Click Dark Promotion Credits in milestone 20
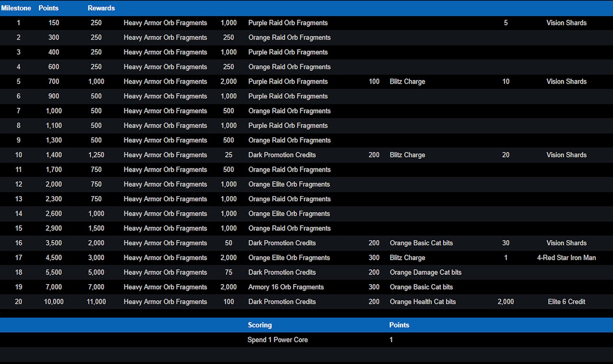Image resolution: width=613 pixels, height=364 pixels. 282,302
